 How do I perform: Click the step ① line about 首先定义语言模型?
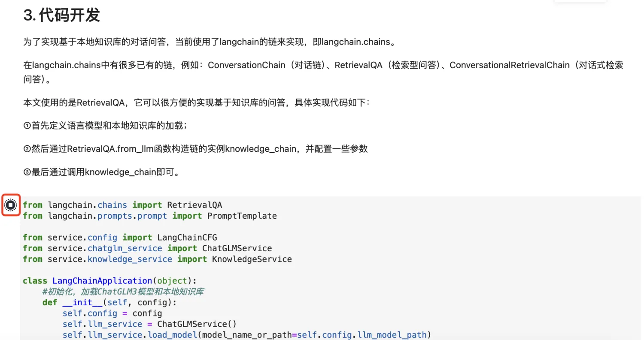coord(105,126)
